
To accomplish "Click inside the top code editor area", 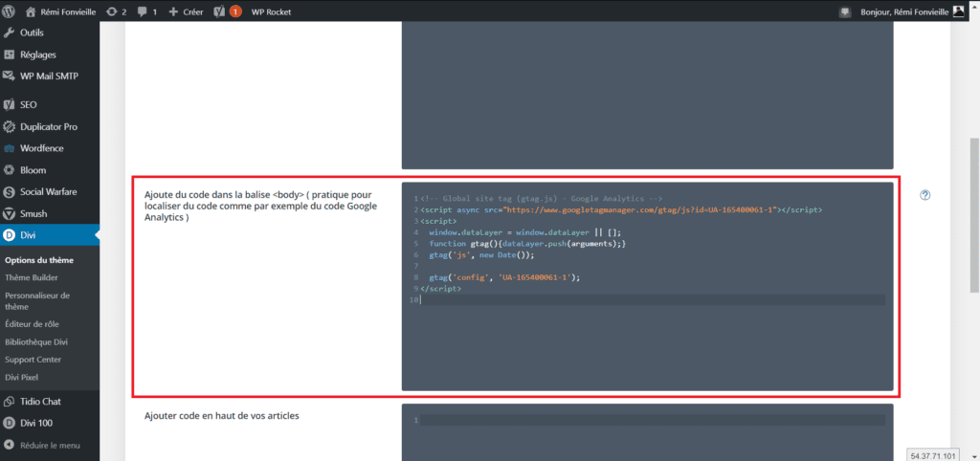I will tap(647, 96).
